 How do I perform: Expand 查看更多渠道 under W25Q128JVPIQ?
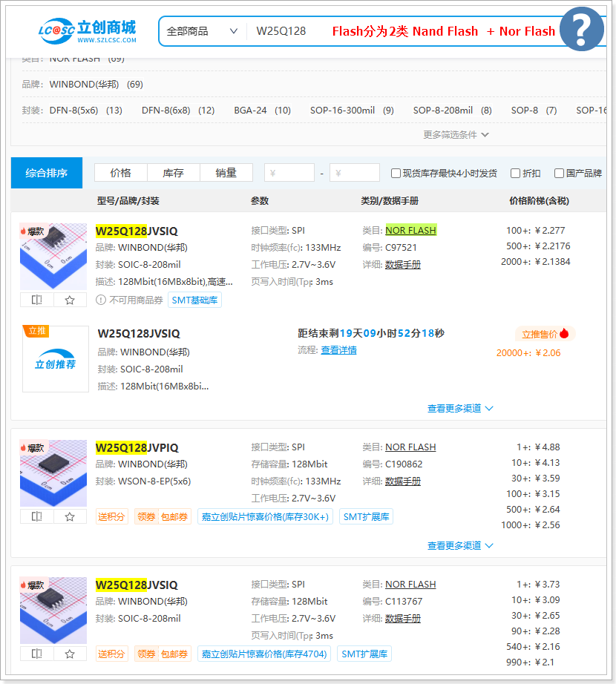pos(460,545)
